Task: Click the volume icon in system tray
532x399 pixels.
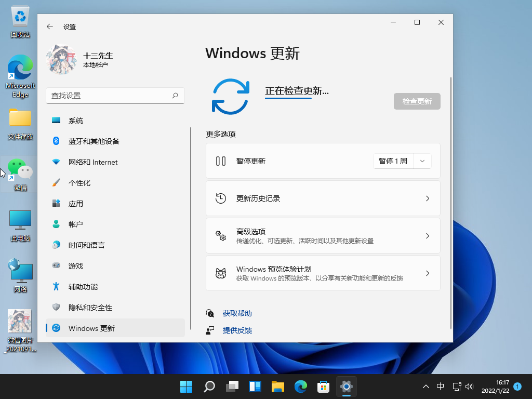Action: (x=469, y=387)
